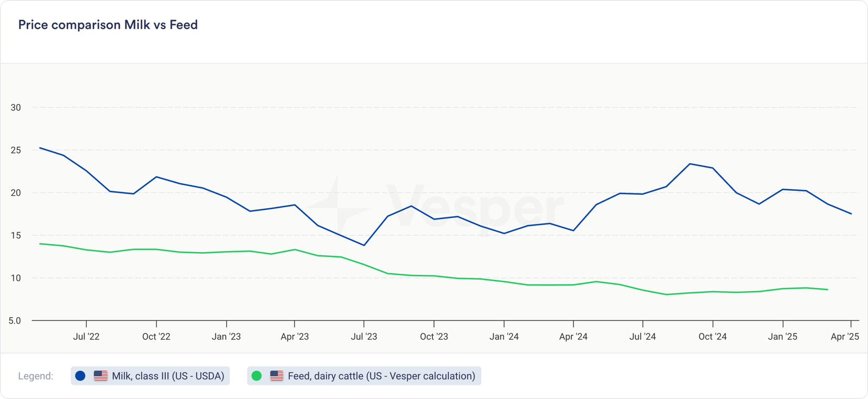This screenshot has height=399, width=868.
Task: Click the 30 value on y-axis
Action: pyautogui.click(x=16, y=107)
